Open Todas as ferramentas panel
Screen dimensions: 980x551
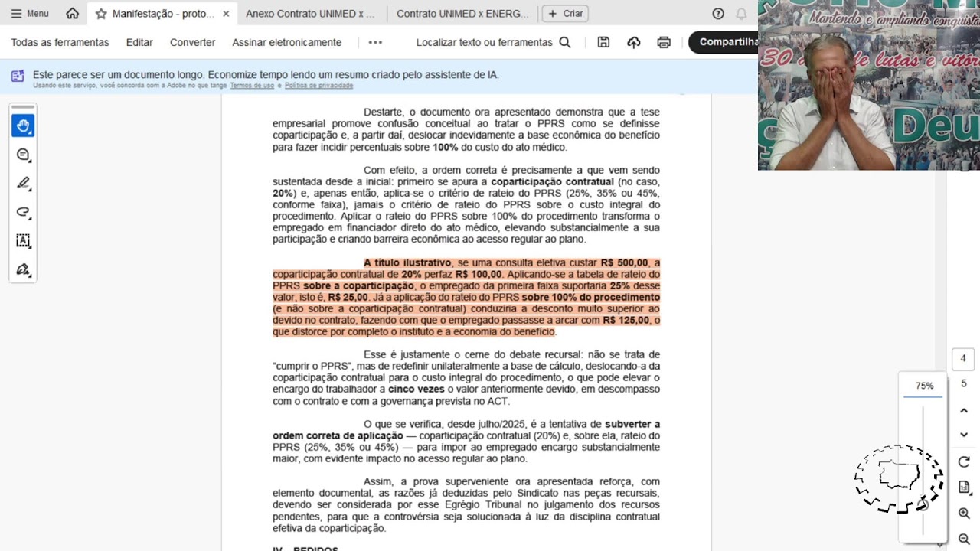pyautogui.click(x=60, y=42)
